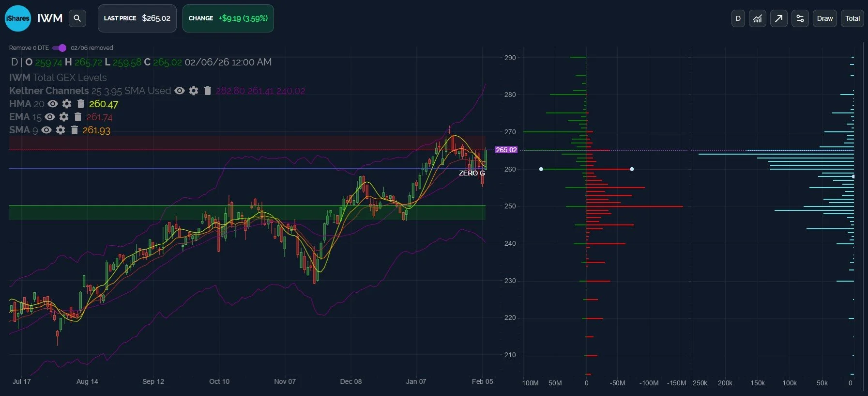Click the IWM Total GEX Levels label
The width and height of the screenshot is (868, 396).
tap(58, 78)
